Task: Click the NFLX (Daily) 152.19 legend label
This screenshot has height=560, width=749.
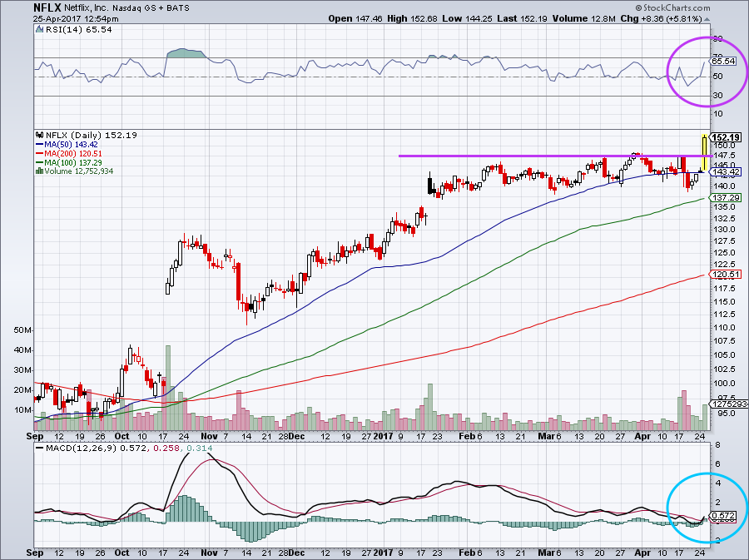Action: click(92, 135)
